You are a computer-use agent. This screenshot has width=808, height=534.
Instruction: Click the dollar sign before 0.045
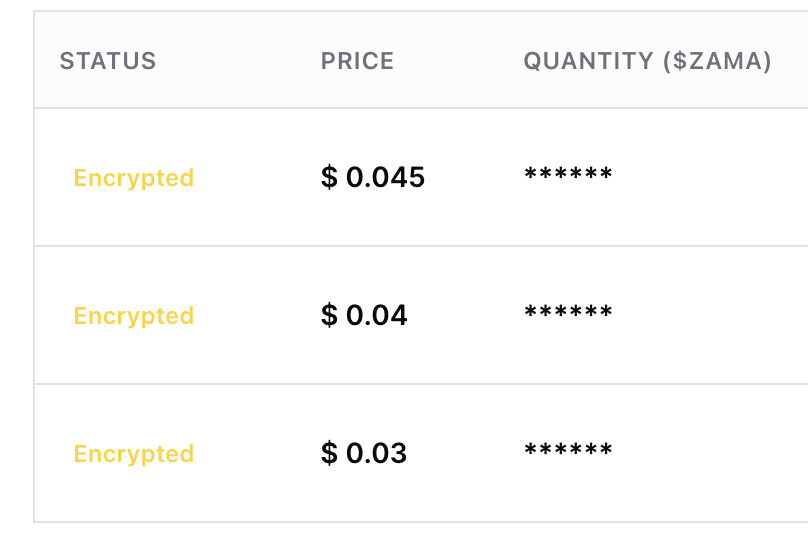(329, 178)
